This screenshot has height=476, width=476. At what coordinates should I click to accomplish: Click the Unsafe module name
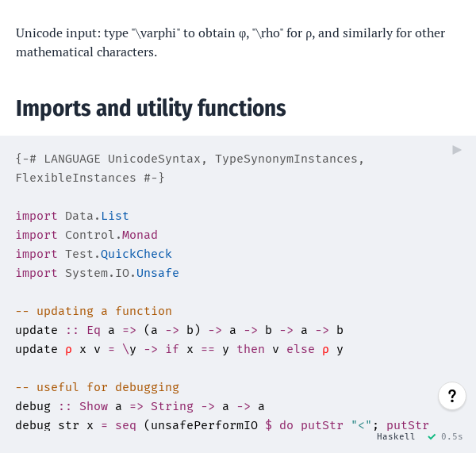[158, 273]
